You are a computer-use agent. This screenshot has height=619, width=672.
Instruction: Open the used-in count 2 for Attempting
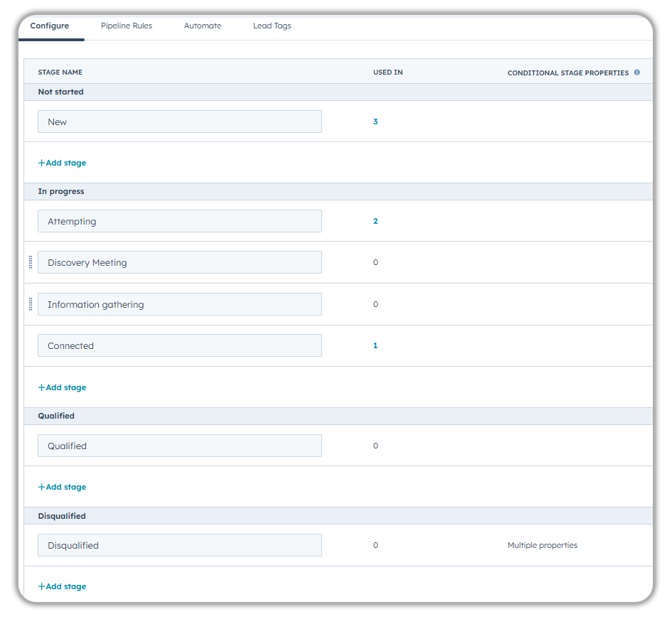pos(375,221)
